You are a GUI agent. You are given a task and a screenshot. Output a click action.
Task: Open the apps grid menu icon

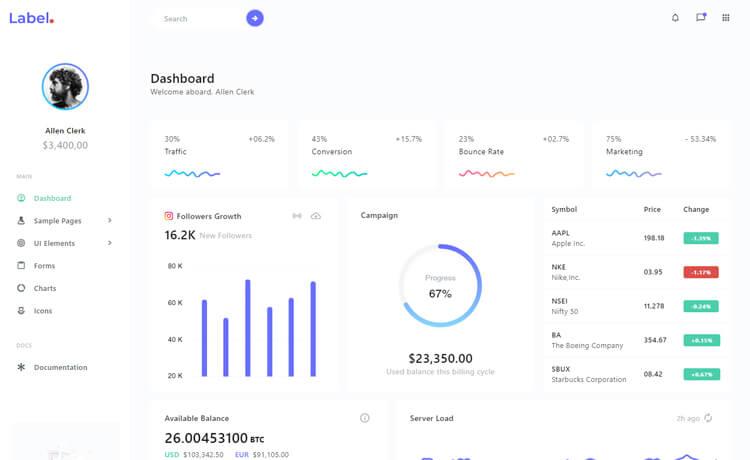pos(726,18)
